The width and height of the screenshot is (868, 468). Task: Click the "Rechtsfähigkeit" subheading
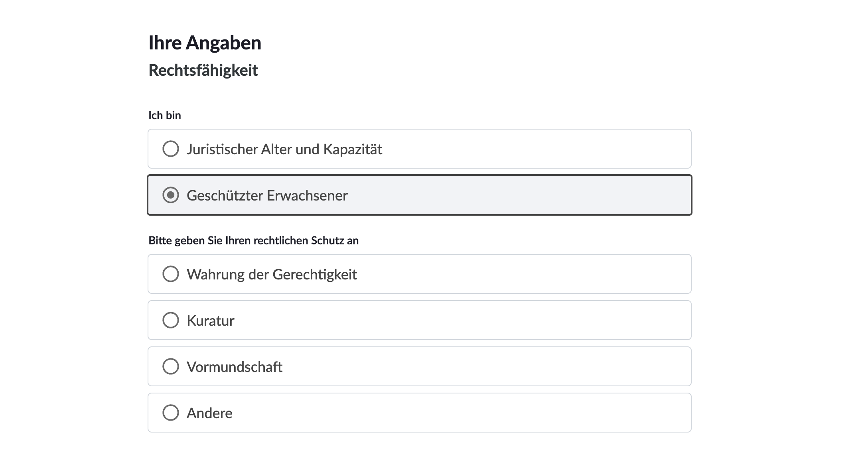(x=203, y=70)
